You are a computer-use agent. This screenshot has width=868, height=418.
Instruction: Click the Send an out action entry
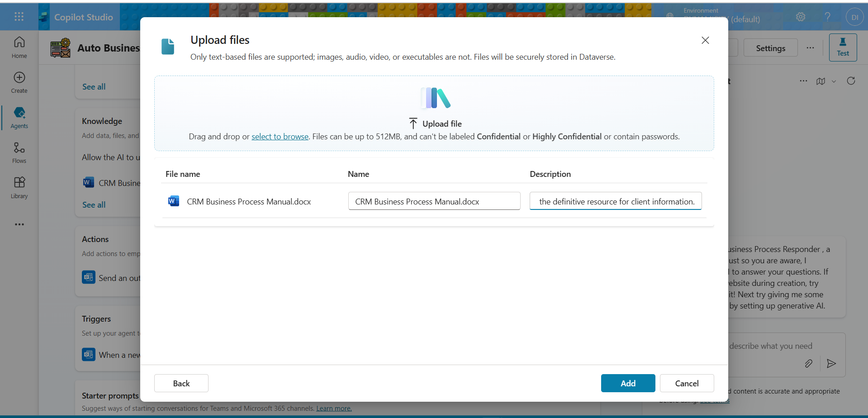111,278
